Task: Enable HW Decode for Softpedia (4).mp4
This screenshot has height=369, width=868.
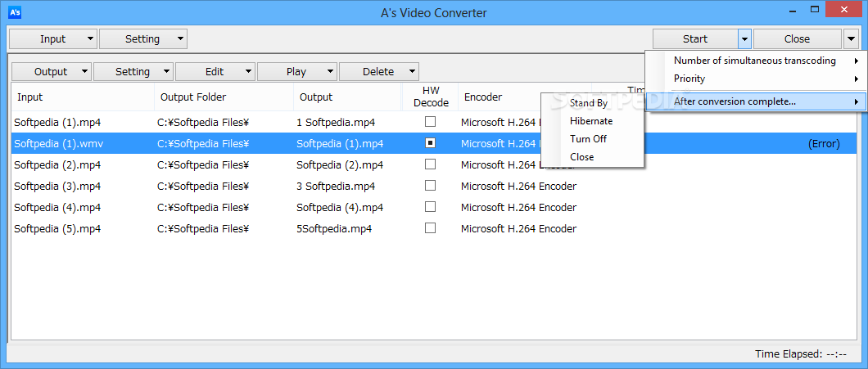Action: 430,206
